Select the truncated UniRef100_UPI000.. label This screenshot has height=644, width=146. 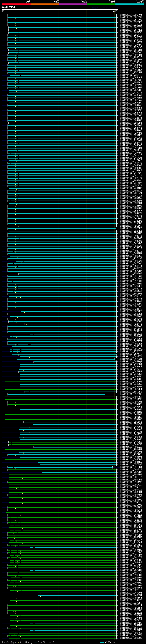(x=132, y=349)
